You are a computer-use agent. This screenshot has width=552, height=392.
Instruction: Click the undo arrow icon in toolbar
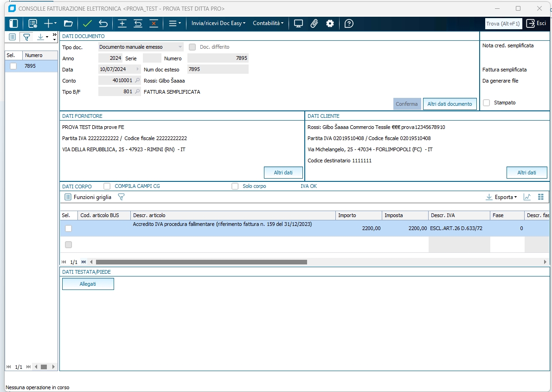coord(103,24)
